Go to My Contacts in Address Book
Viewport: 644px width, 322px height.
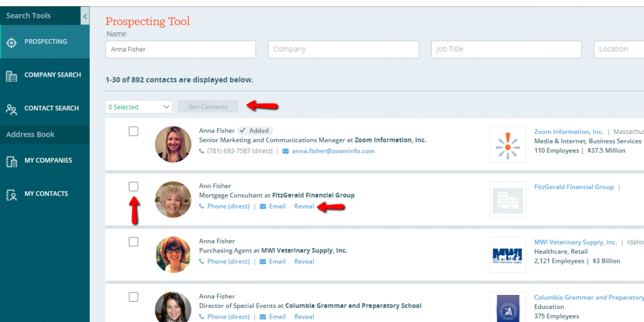coord(46,194)
